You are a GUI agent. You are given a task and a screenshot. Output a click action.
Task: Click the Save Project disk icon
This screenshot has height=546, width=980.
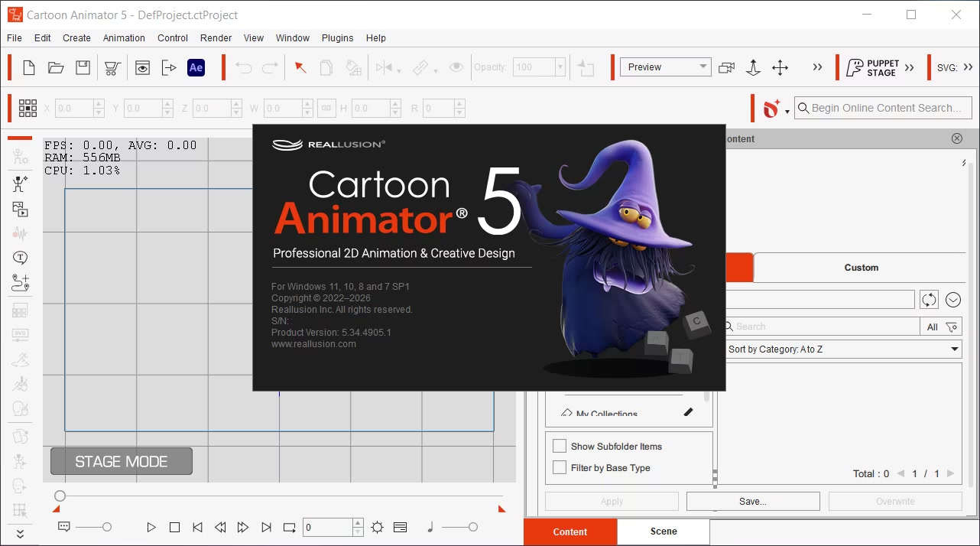pos(83,67)
